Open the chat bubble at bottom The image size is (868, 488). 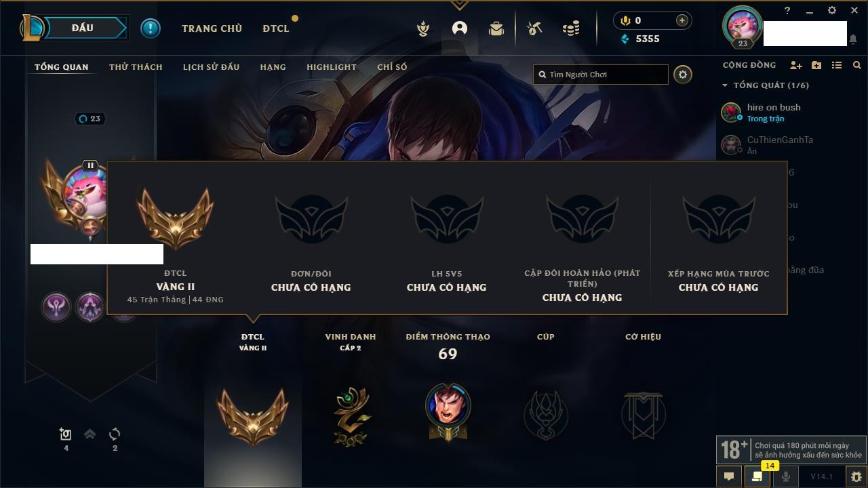tap(729, 476)
